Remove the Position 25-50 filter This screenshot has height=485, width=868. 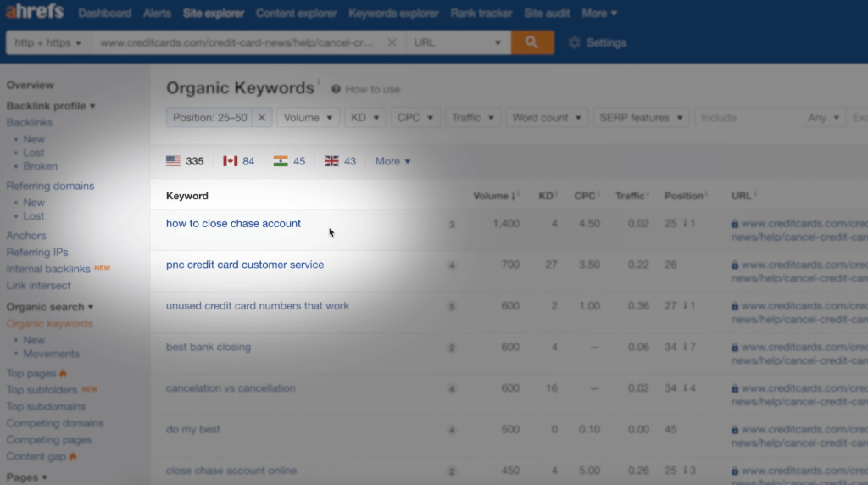click(x=262, y=117)
